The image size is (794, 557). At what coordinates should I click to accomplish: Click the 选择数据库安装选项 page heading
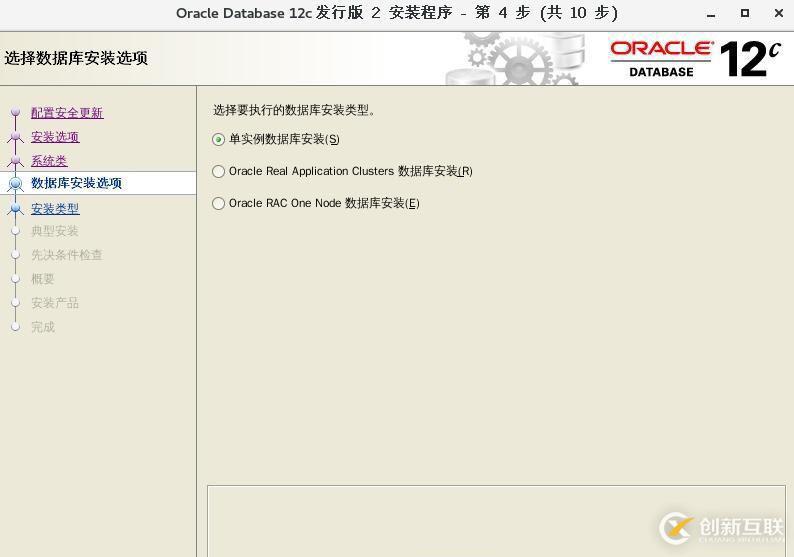[x=76, y=58]
